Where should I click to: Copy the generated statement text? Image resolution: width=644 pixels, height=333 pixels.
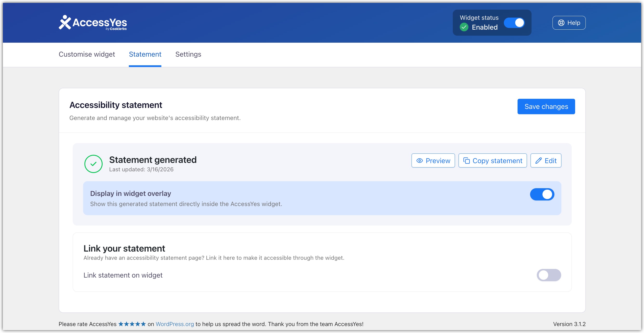pyautogui.click(x=493, y=160)
